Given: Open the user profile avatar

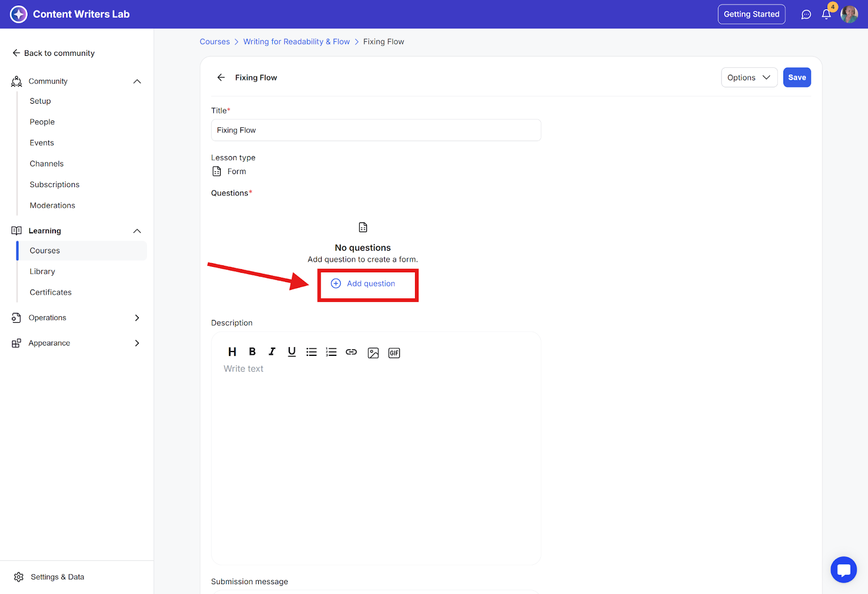Looking at the screenshot, I should (x=849, y=14).
